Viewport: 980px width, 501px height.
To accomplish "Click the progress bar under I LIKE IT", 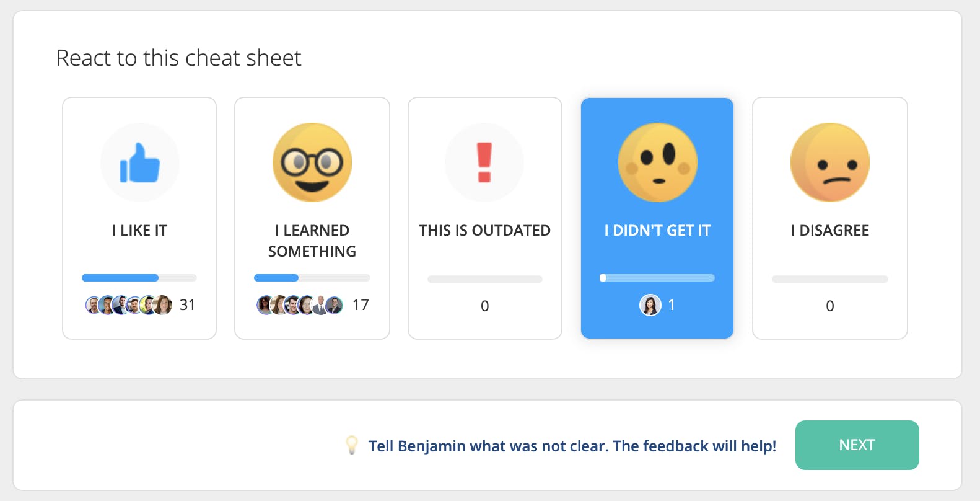I will pyautogui.click(x=139, y=278).
